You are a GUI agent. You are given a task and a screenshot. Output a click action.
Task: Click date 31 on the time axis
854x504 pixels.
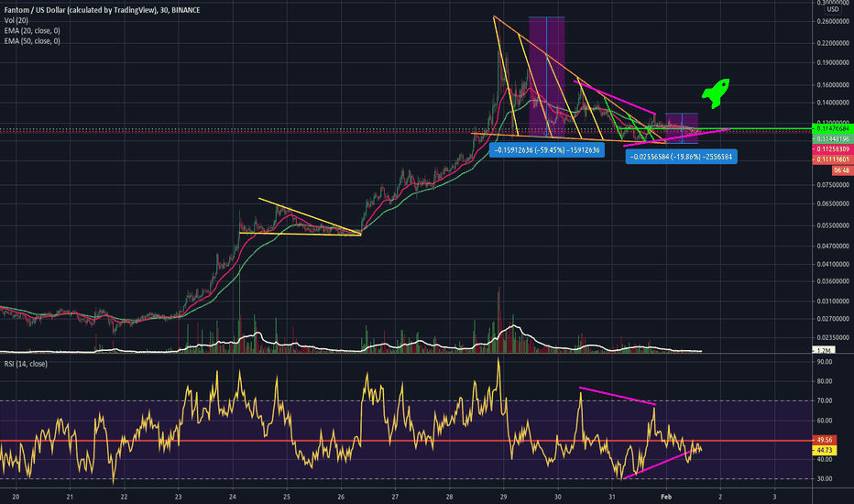pos(611,497)
